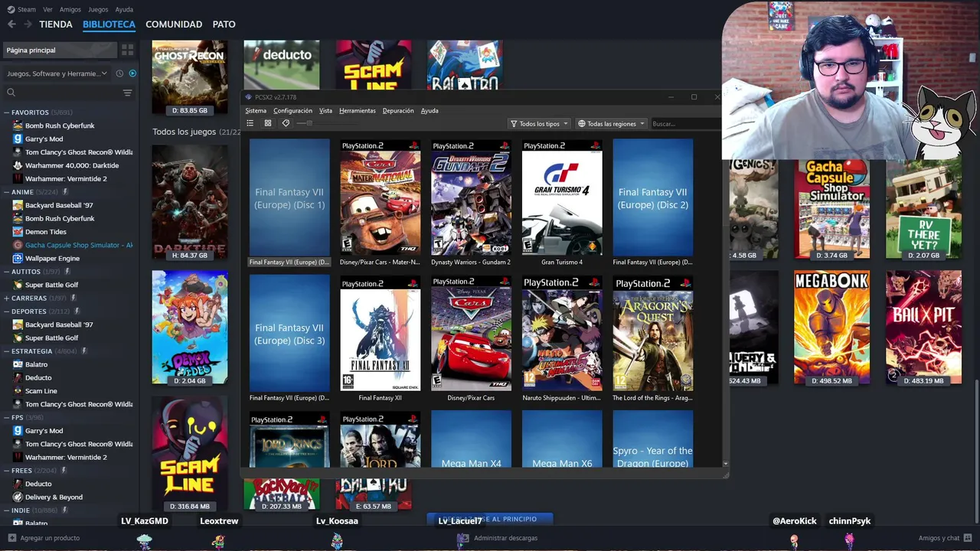Click the Agregar un producto plus icon
Screen dimensions: 980x551
[11, 538]
